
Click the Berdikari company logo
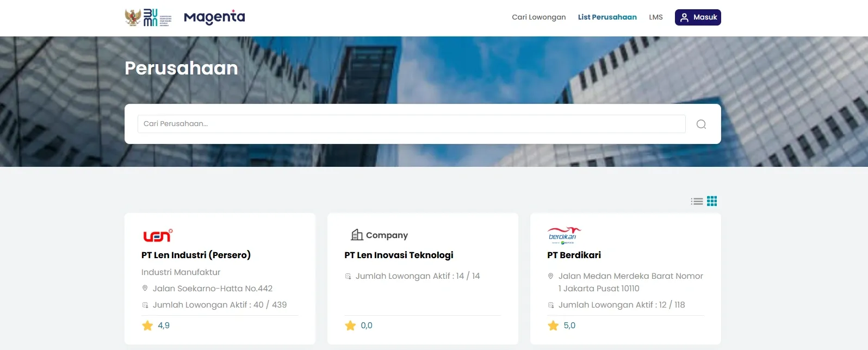pyautogui.click(x=564, y=235)
